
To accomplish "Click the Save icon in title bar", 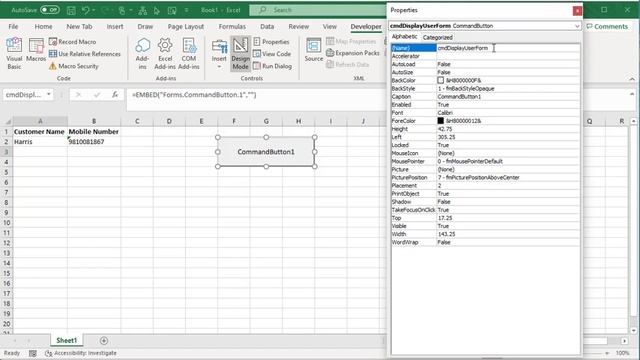I will tap(71, 10).
